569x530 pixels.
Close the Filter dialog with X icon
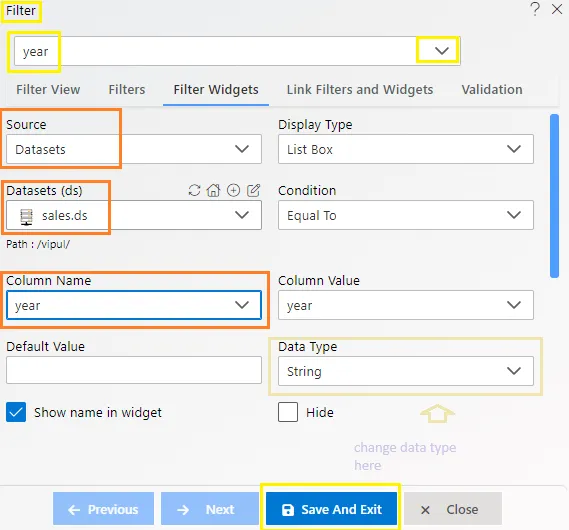557,9
